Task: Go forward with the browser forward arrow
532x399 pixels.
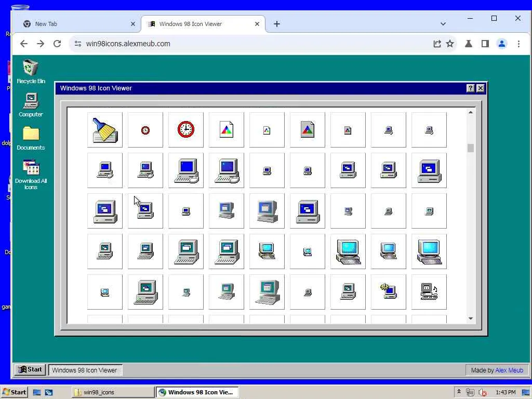Action: tap(41, 44)
